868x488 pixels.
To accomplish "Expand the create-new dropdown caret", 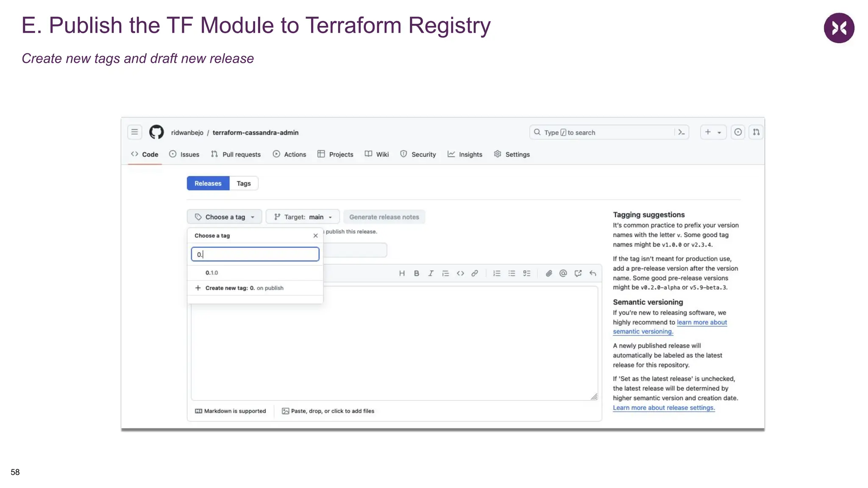I will tap(719, 133).
